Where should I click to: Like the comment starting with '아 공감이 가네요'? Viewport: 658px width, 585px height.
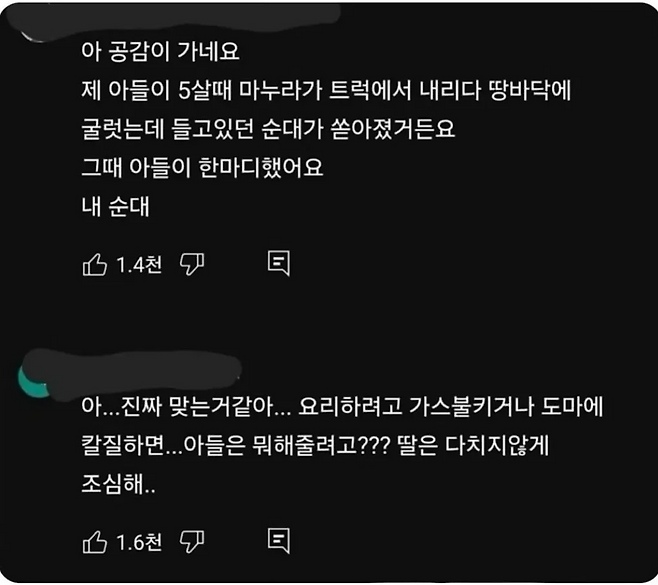click(93, 264)
